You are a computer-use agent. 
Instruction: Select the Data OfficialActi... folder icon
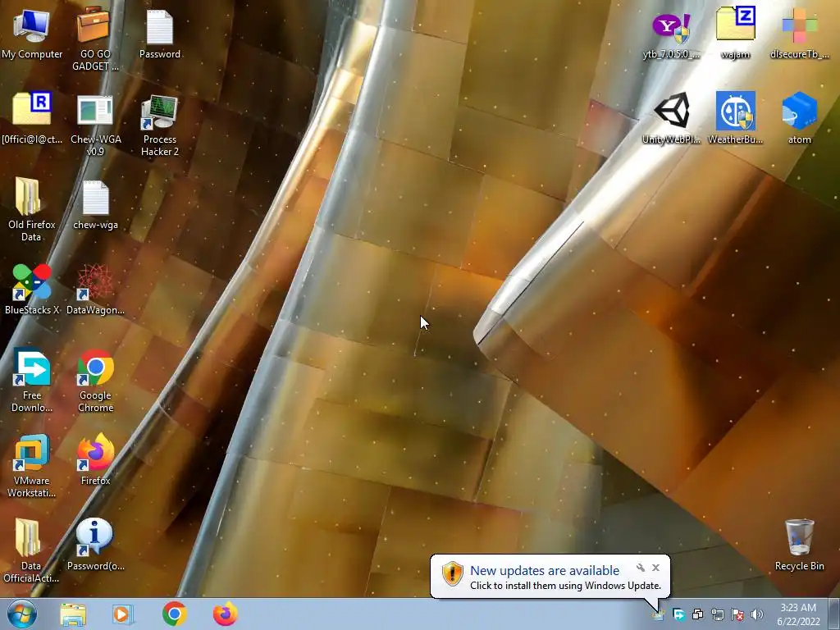pos(32,550)
